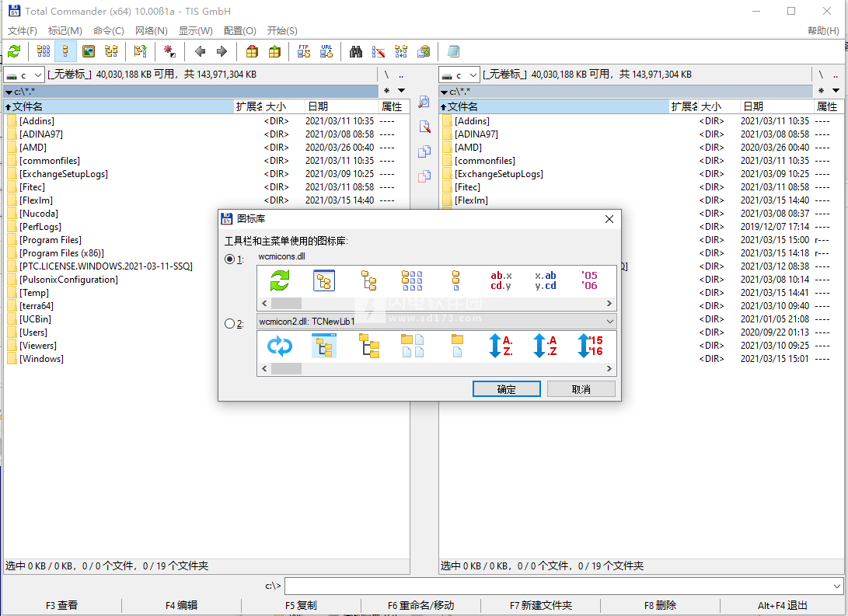
Task: Open the FTP connect icon
Action: pos(304,51)
